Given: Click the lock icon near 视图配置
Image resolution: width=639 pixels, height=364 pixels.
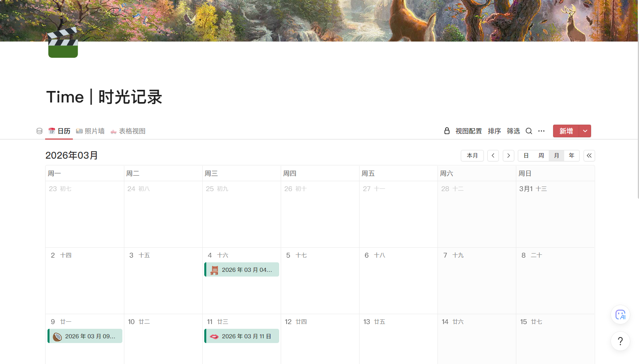Looking at the screenshot, I should click(x=447, y=131).
